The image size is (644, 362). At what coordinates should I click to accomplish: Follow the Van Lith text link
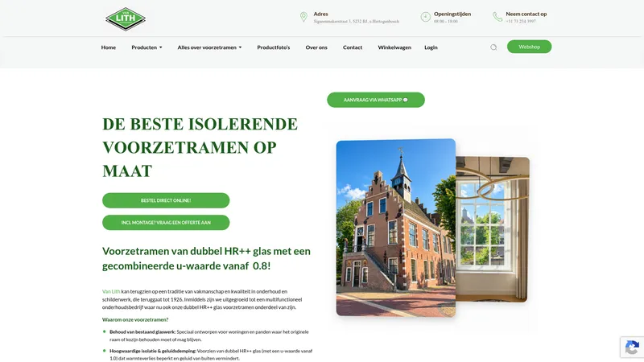click(111, 291)
